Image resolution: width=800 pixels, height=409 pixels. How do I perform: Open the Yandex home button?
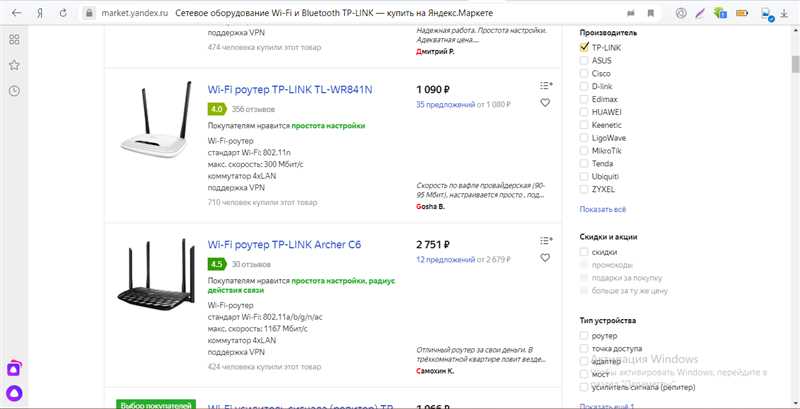click(40, 13)
